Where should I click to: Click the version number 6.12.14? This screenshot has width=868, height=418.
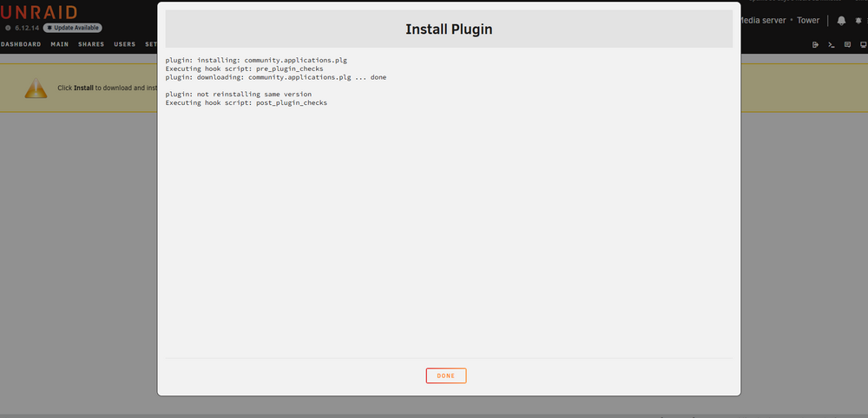pos(27,28)
